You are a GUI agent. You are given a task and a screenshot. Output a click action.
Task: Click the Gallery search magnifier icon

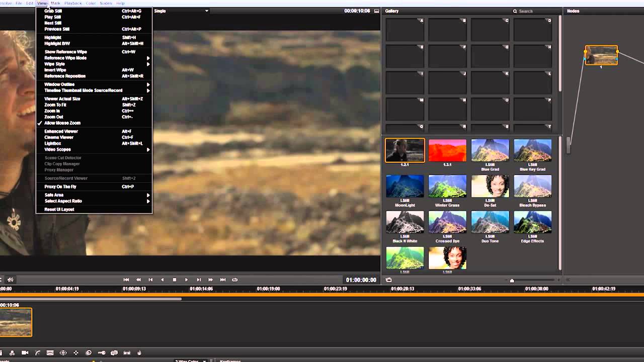(x=515, y=11)
